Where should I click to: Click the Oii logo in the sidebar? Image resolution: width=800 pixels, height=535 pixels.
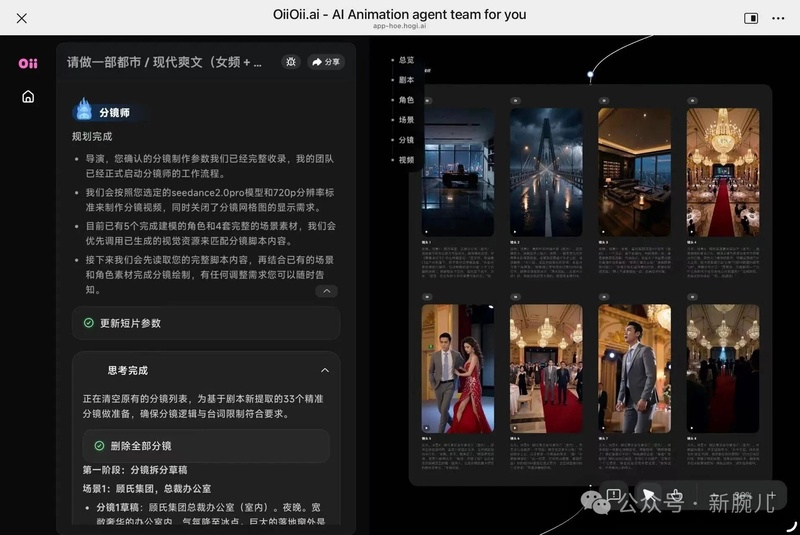click(x=28, y=63)
